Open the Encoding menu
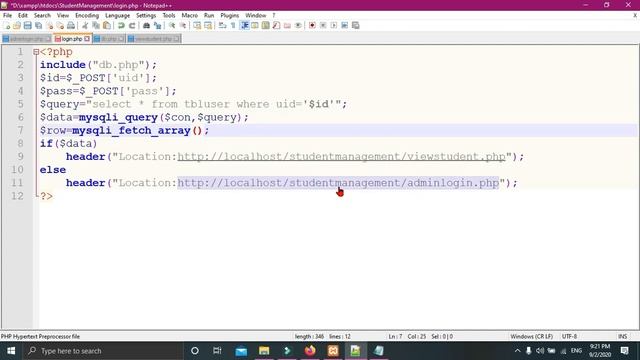 (87, 16)
